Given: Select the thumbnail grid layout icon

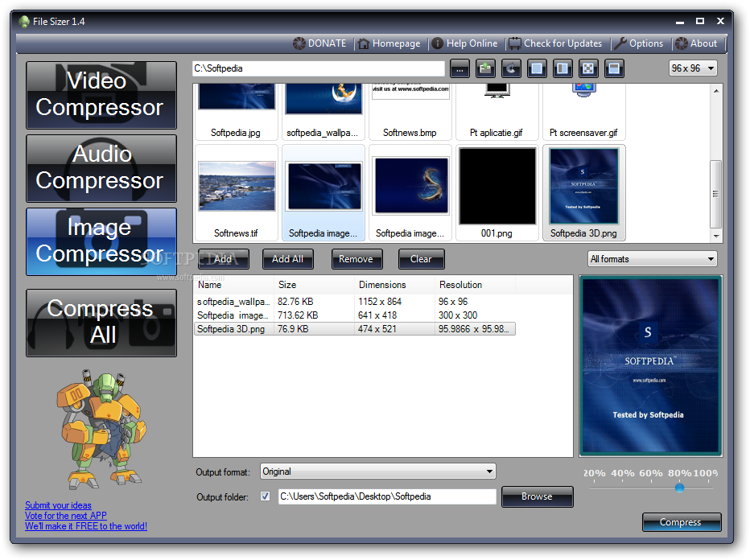Looking at the screenshot, I should 588,69.
